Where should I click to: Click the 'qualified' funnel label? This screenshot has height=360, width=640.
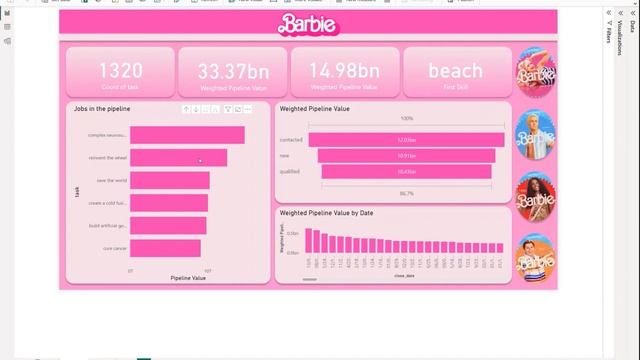[290, 171]
